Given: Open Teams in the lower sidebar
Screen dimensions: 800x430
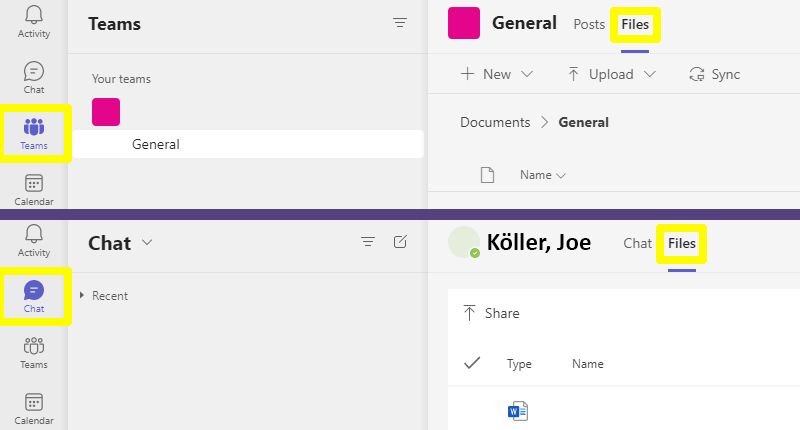Looking at the screenshot, I should coord(34,352).
